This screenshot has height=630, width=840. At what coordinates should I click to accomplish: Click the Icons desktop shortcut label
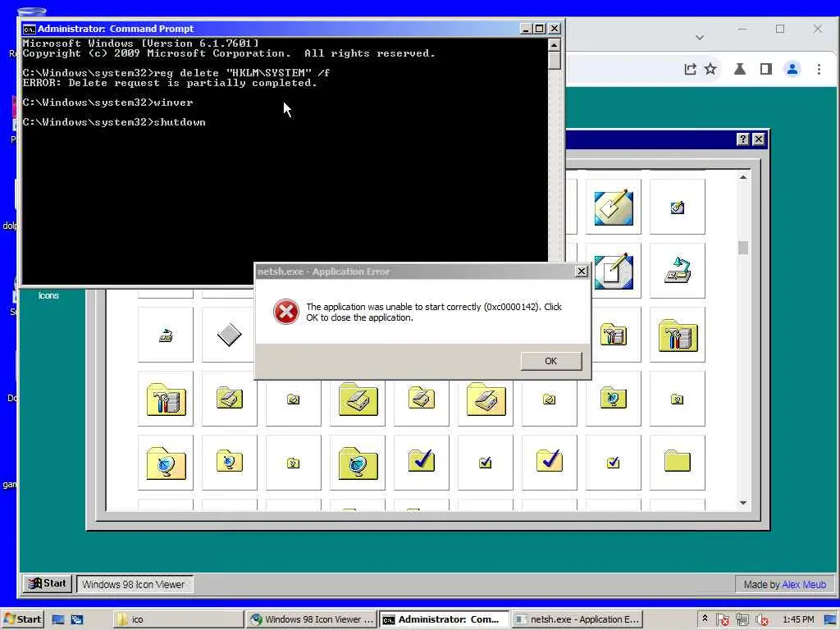[48, 295]
